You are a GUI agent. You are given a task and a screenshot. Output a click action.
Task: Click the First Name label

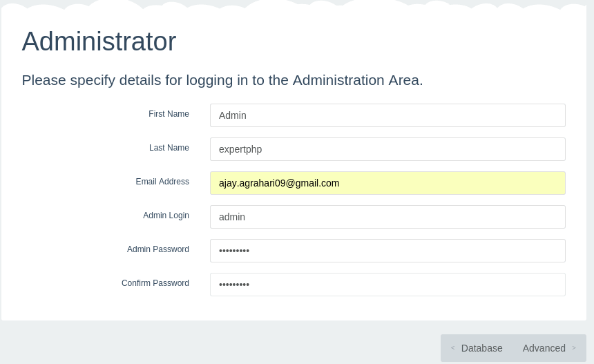coord(169,114)
